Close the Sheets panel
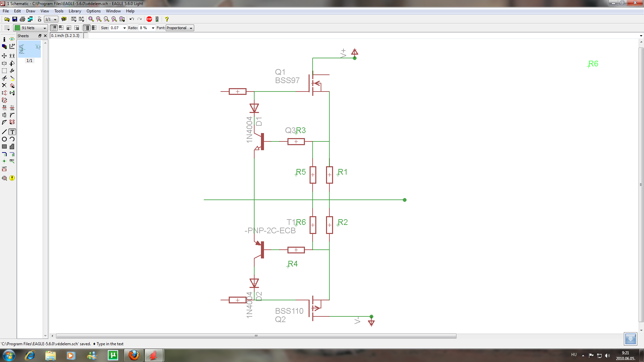The image size is (644, 362). click(x=45, y=36)
